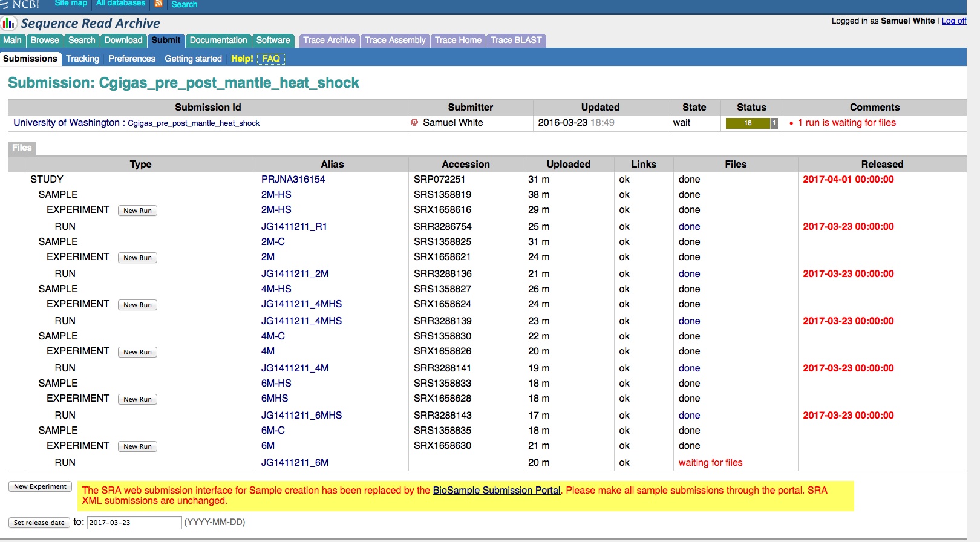Open the Tracking sub-tab
This screenshot has width=980, height=542.
[82, 59]
